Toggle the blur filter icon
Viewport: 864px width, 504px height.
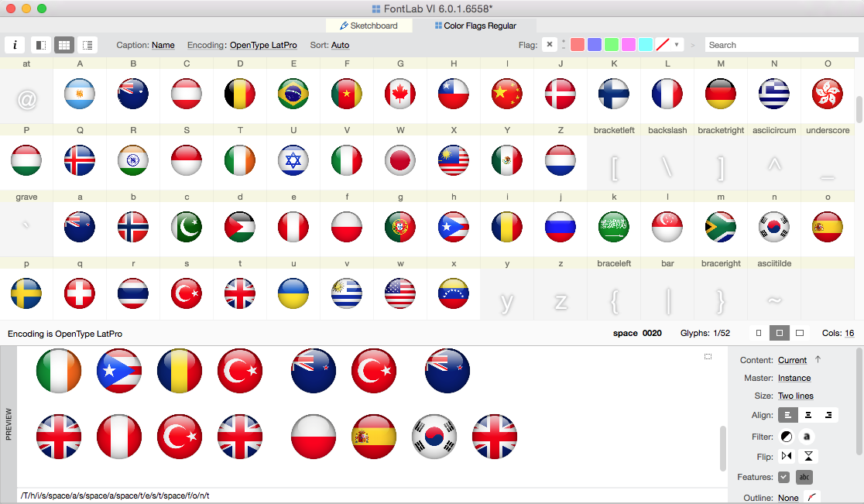807,437
